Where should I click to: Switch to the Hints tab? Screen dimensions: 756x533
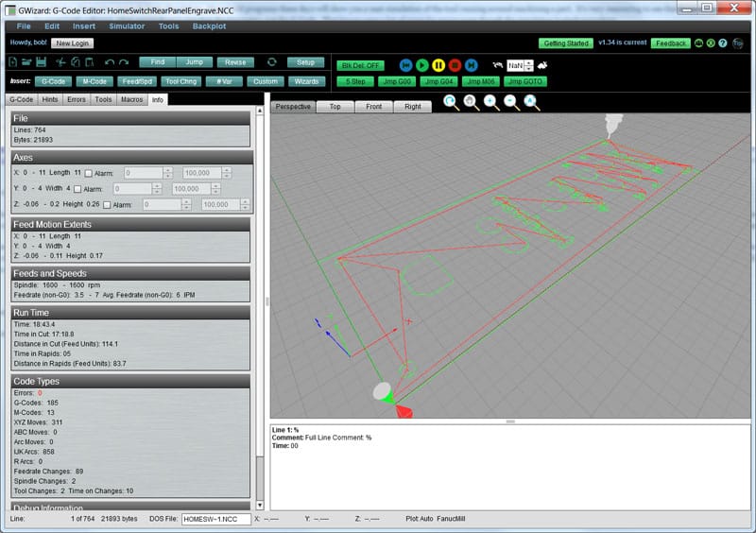(x=50, y=99)
